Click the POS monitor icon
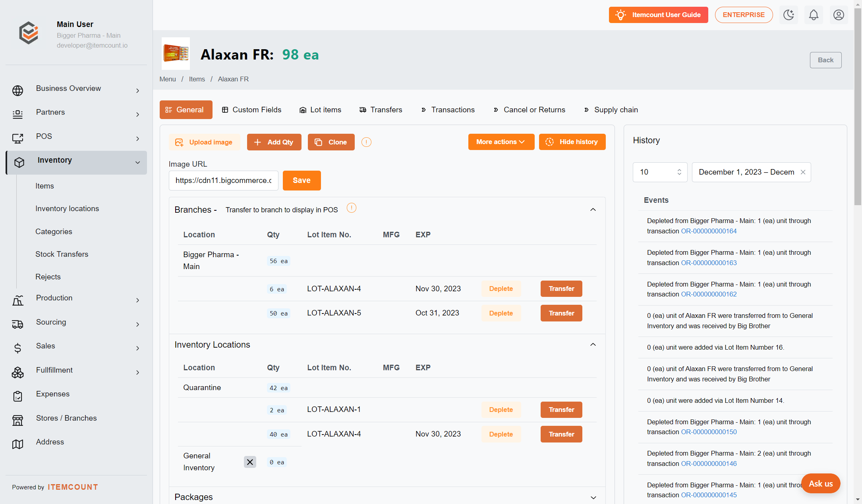Screen dimensions: 862x504 pyautogui.click(x=17, y=139)
